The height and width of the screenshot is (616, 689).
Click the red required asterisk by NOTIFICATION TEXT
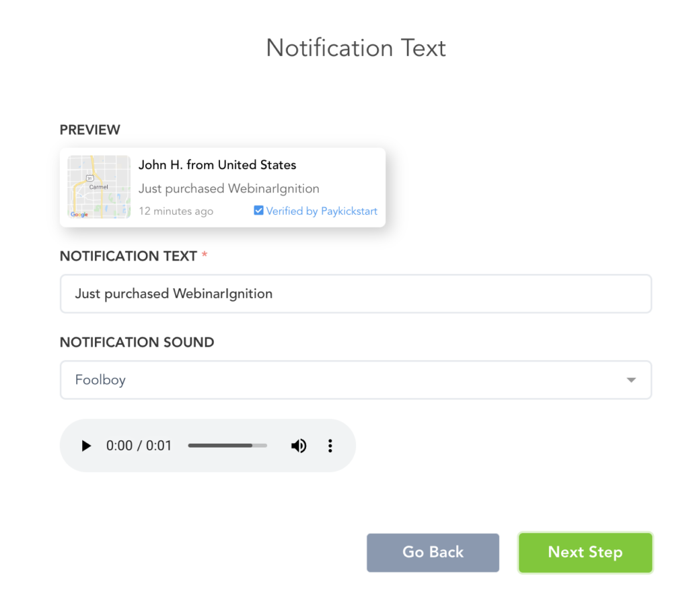coord(205,256)
